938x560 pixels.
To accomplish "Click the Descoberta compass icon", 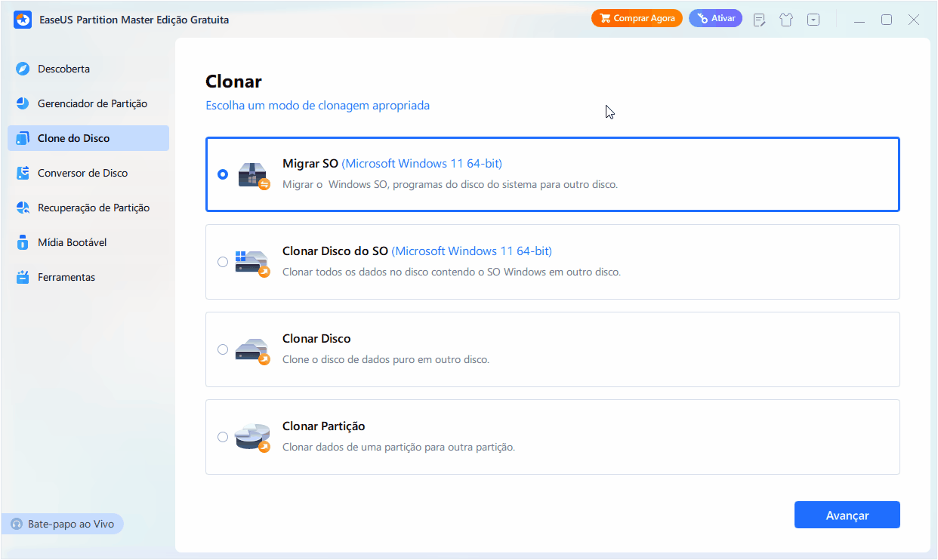I will (23, 69).
